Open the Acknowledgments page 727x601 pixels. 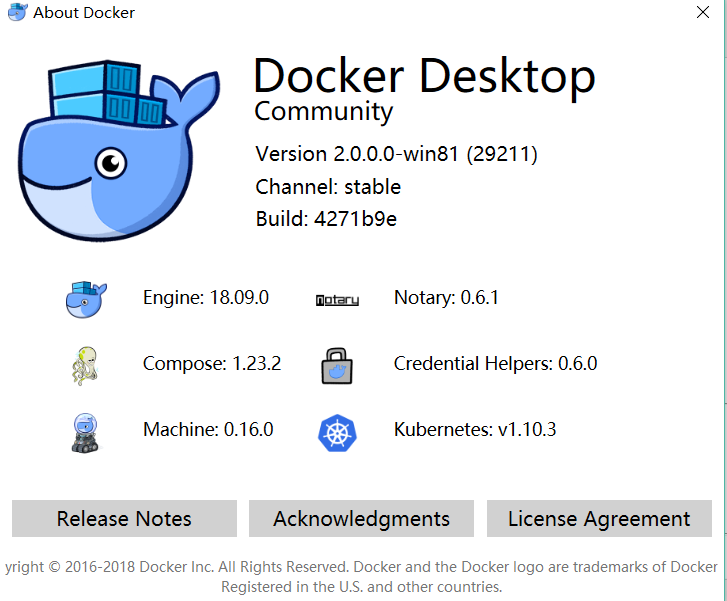coord(361,518)
